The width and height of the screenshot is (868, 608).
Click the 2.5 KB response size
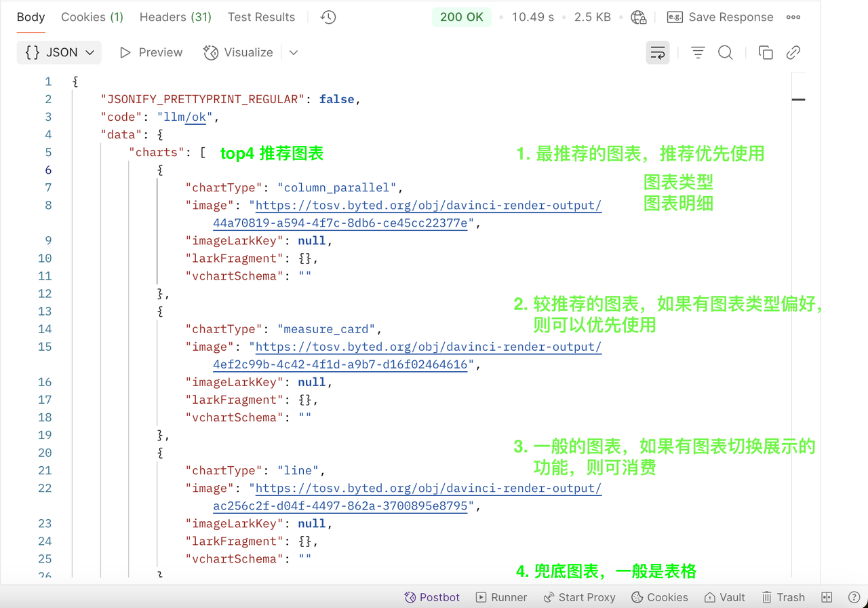click(593, 17)
